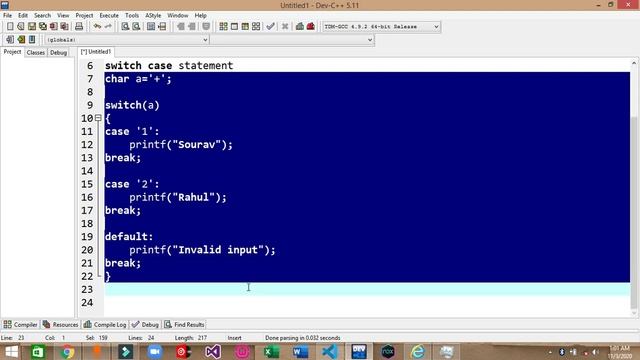
Task: Open the Compile Log bottom tab
Action: [x=105, y=324]
